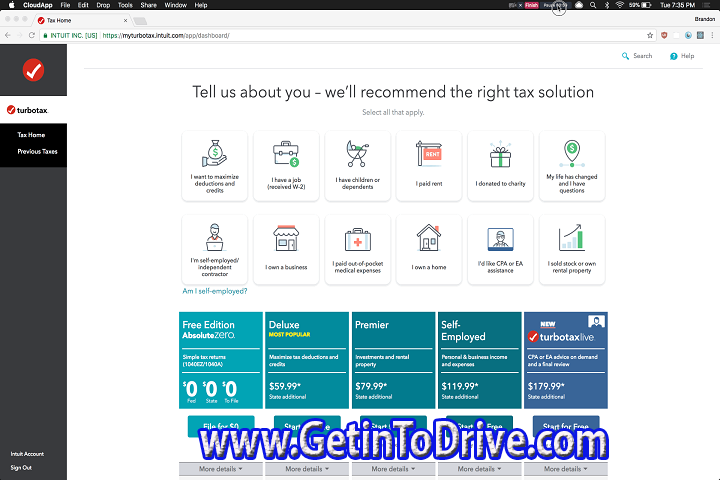The height and width of the screenshot is (480, 720).
Task: Click the Help question mark icon
Action: tap(674, 56)
